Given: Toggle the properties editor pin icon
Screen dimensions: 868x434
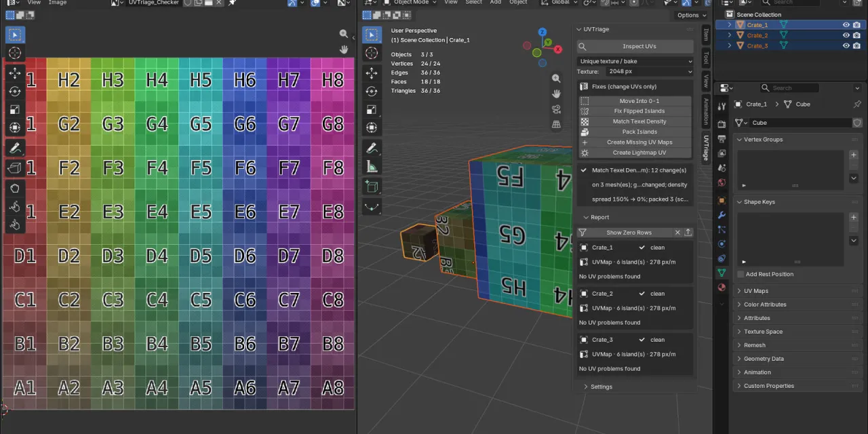Looking at the screenshot, I should coord(857,104).
